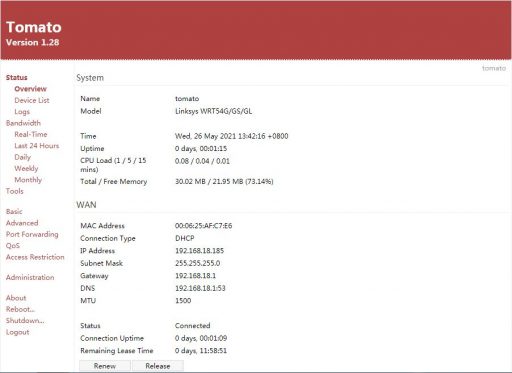The width and height of the screenshot is (512, 373).
Task: Click Logout in the sidebar
Action: 17,332
